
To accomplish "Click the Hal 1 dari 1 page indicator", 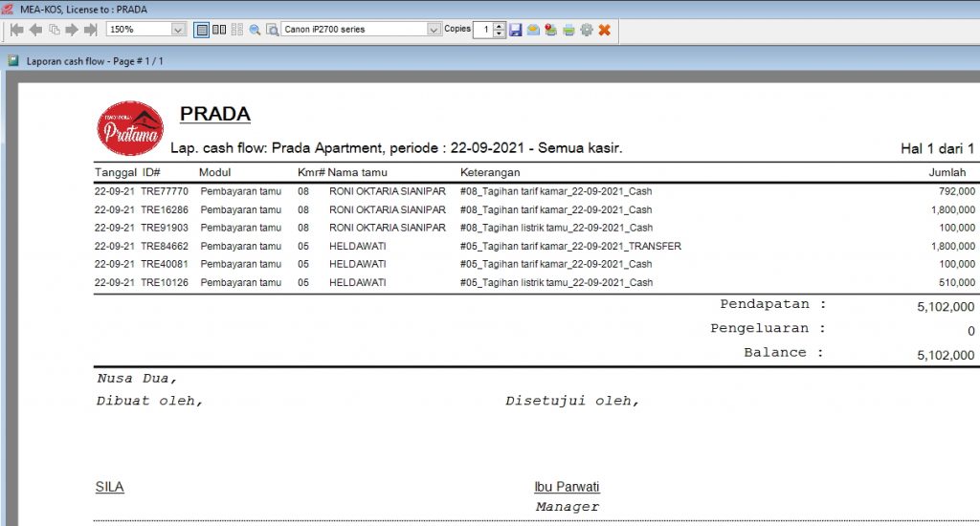I will pos(937,148).
